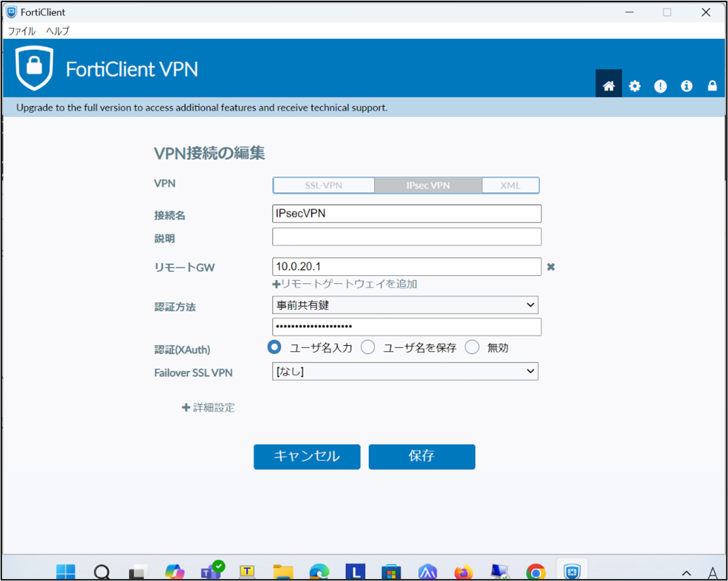The height and width of the screenshot is (581, 728).
Task: Click the FortiClient icon in taskbar
Action: pos(572,571)
